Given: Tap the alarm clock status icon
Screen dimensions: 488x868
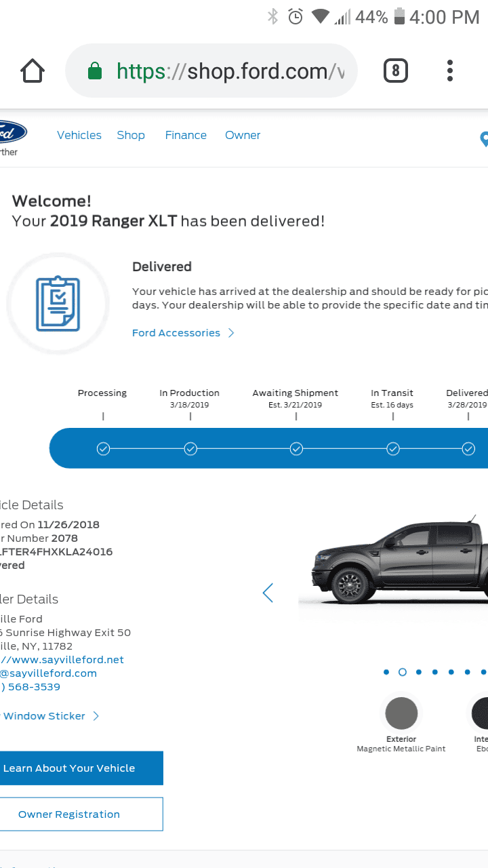Looking at the screenshot, I should [x=296, y=17].
